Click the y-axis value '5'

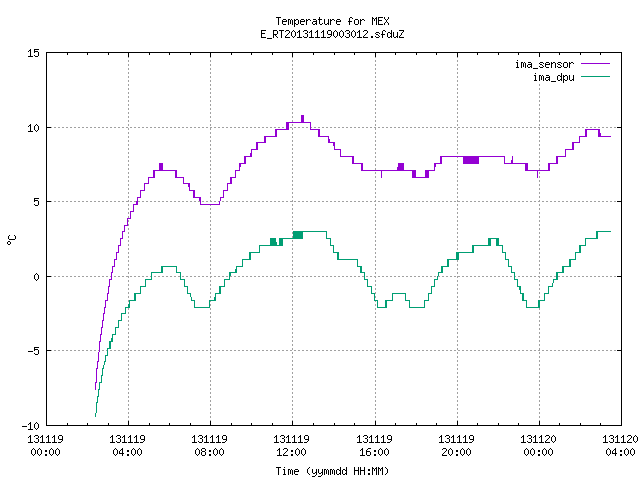37,202
